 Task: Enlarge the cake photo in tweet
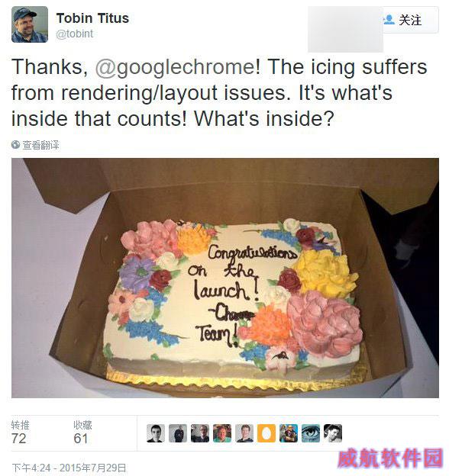pos(225,278)
